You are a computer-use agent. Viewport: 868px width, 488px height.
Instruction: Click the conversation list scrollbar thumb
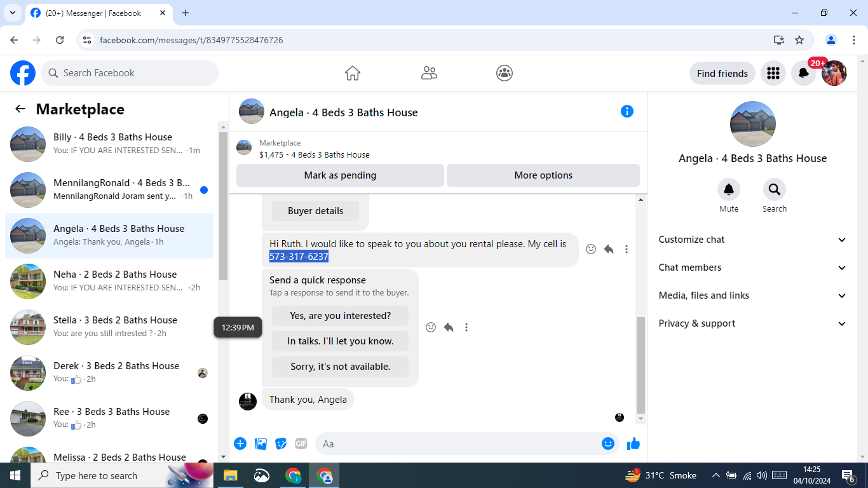pyautogui.click(x=223, y=206)
